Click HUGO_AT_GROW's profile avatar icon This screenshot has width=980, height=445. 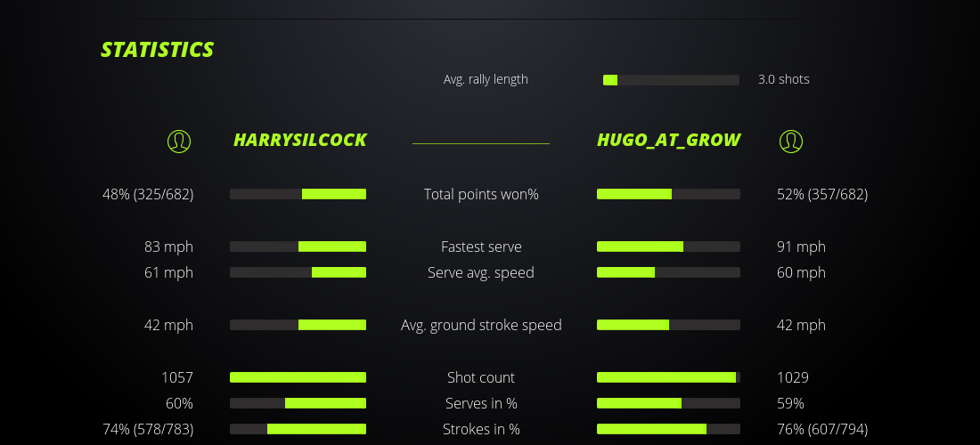coord(790,141)
